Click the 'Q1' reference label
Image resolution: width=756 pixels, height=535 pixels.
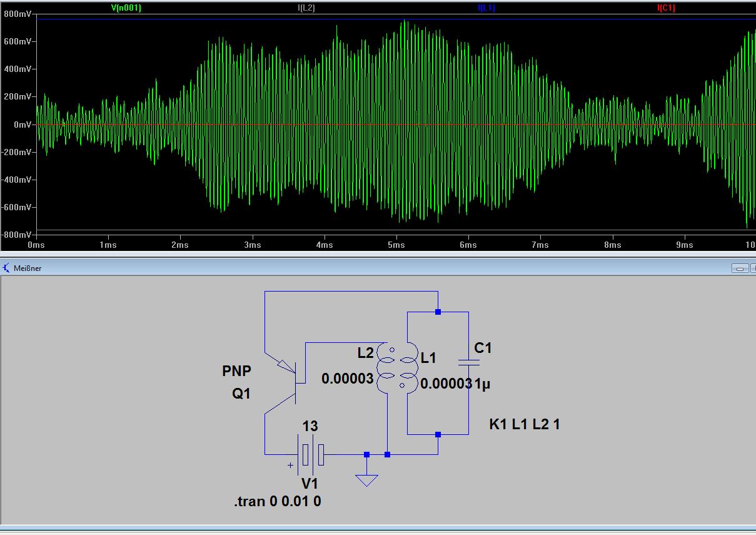[241, 394]
